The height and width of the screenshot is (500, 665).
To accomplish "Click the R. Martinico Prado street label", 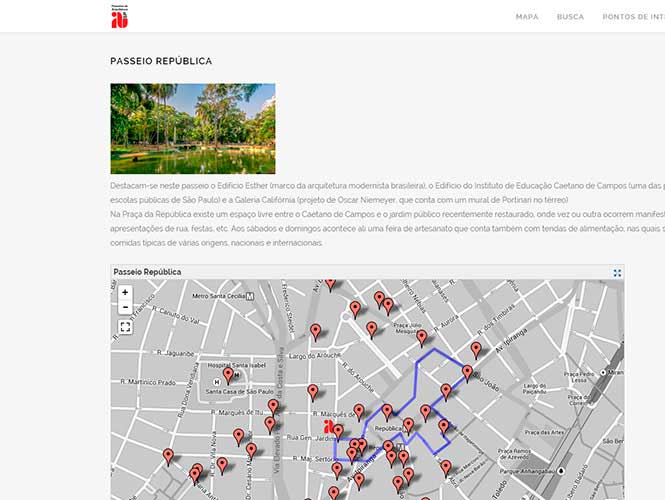I will tap(148, 382).
